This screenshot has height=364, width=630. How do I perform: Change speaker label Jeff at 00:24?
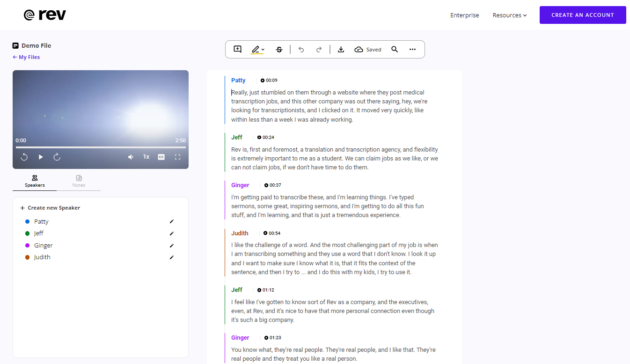pyautogui.click(x=237, y=138)
